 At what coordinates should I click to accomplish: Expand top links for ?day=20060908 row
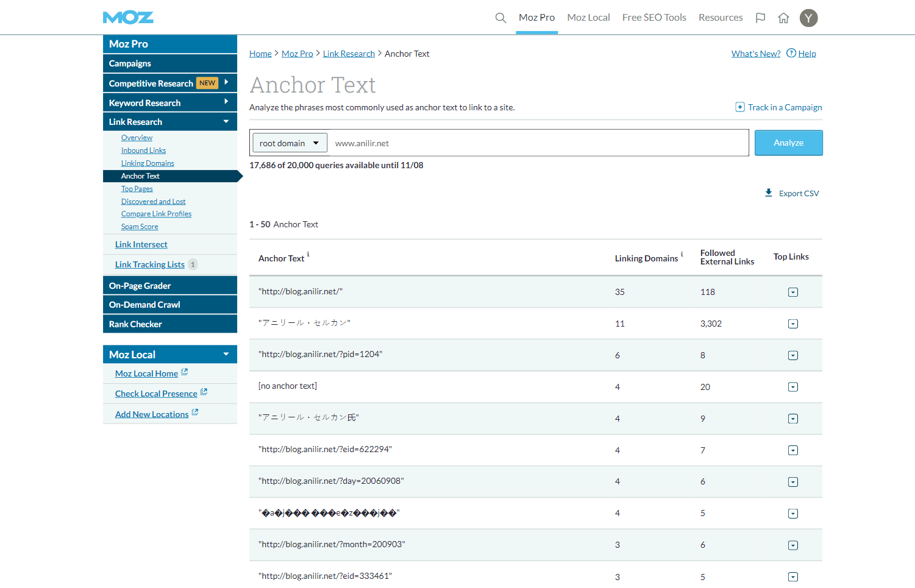click(792, 482)
